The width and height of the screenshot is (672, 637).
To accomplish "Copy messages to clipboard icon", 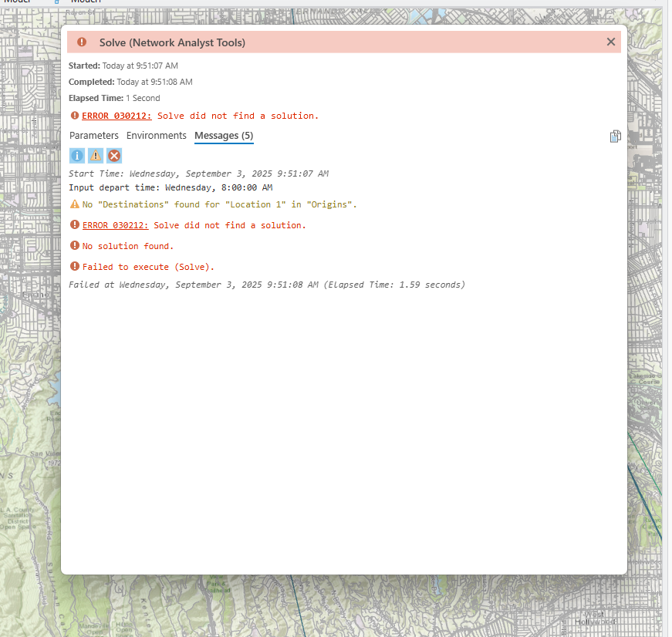I will [615, 136].
